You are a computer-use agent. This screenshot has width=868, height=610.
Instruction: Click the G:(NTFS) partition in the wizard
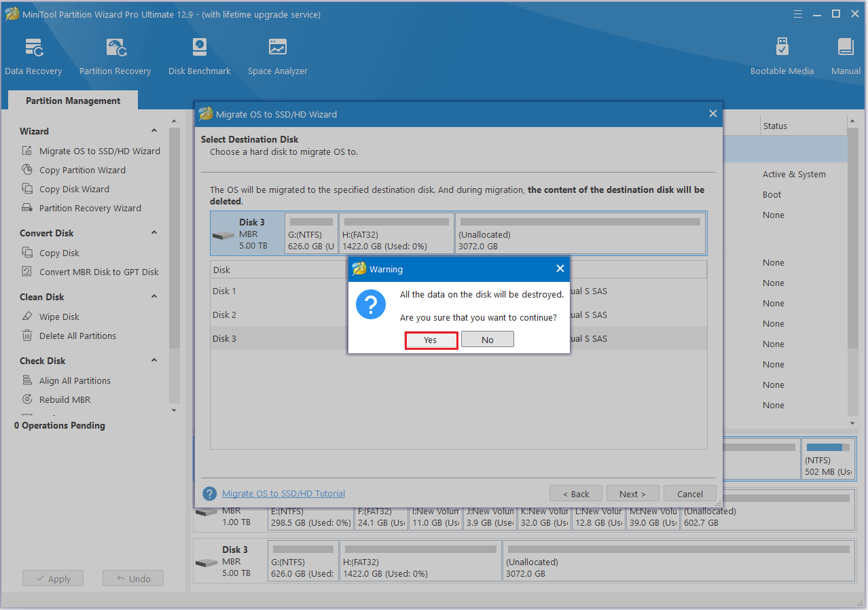point(312,234)
